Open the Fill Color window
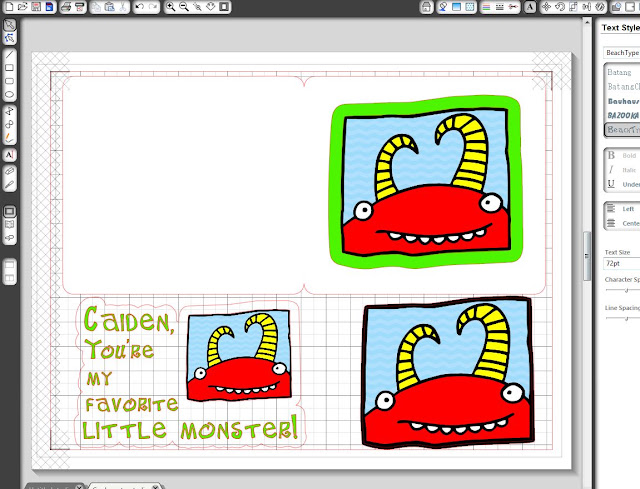This screenshot has height=489, width=640. 443,7
